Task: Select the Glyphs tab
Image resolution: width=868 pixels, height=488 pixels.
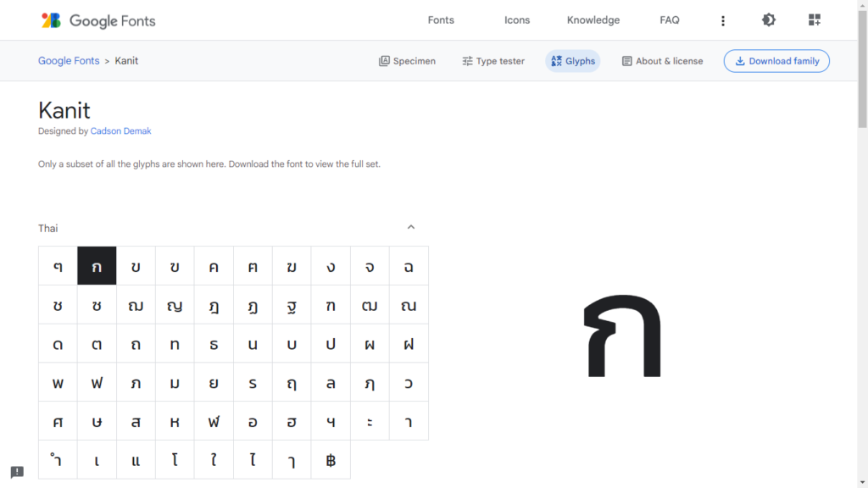Action: pyautogui.click(x=573, y=61)
